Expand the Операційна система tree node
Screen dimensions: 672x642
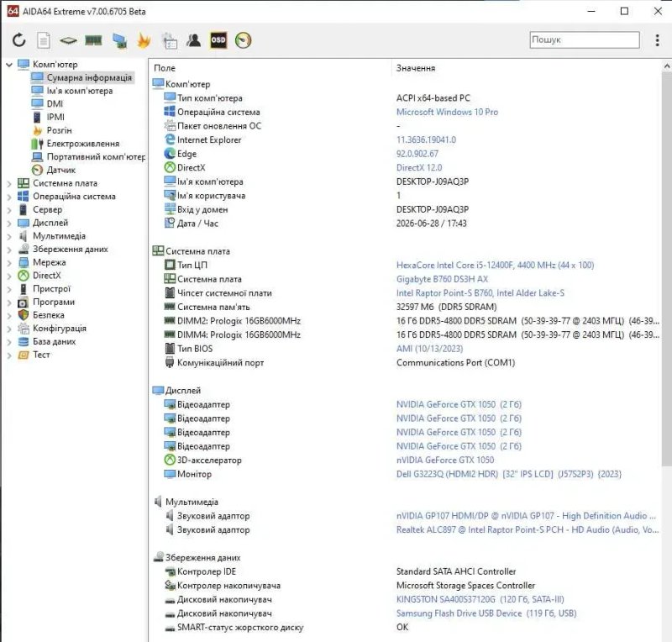point(9,197)
